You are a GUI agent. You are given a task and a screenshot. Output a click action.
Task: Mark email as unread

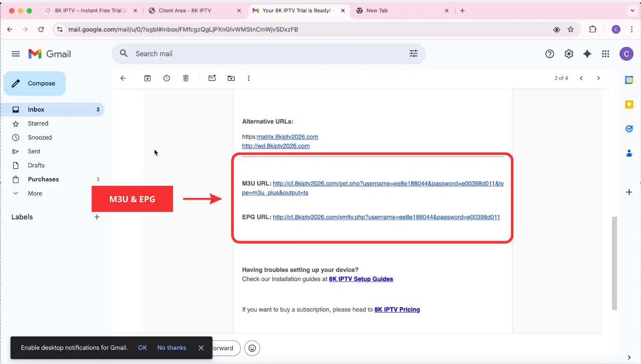point(212,78)
